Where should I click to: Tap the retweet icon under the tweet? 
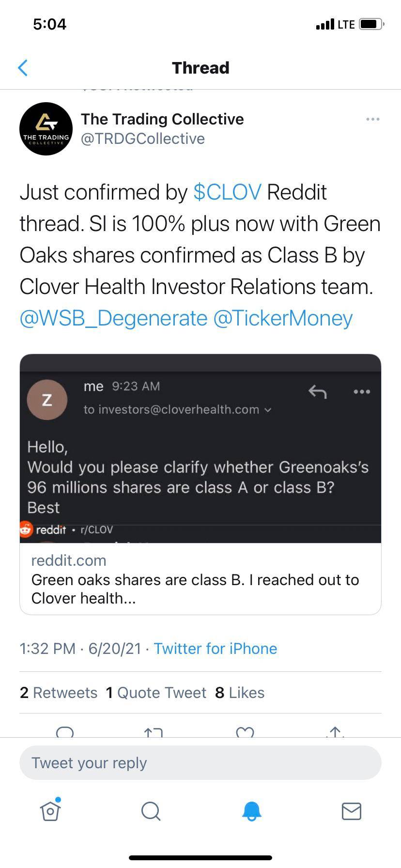coord(154,732)
